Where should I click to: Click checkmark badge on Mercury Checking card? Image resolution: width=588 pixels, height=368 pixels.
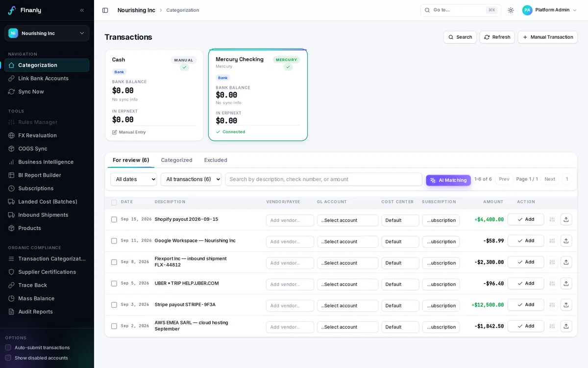point(288,67)
